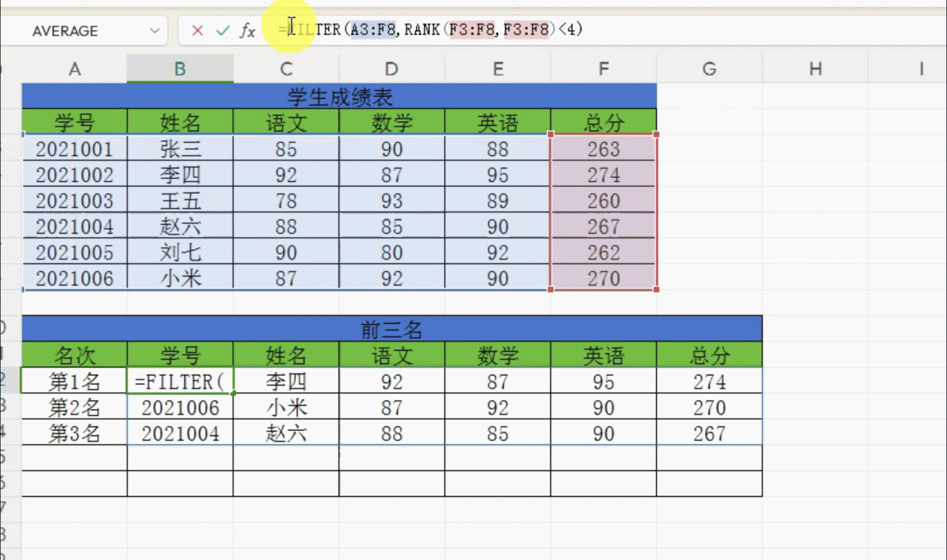Click the name cell 李四 in upper table
The height and width of the screenshot is (560, 947).
pyautogui.click(x=180, y=175)
